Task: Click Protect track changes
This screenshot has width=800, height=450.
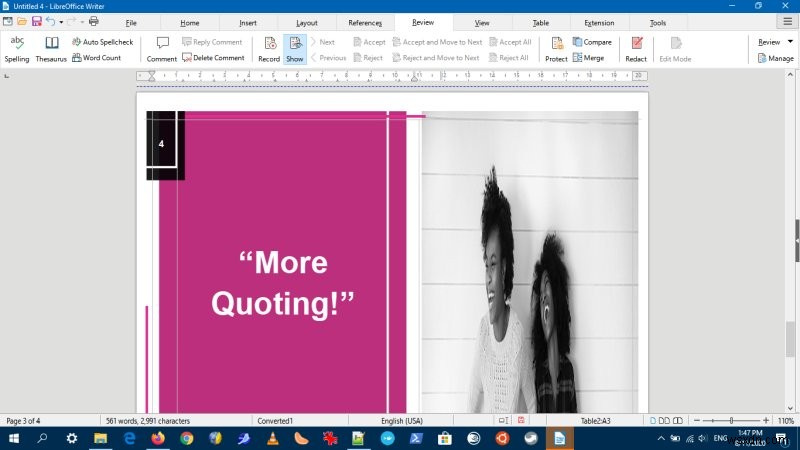Action: pyautogui.click(x=556, y=49)
